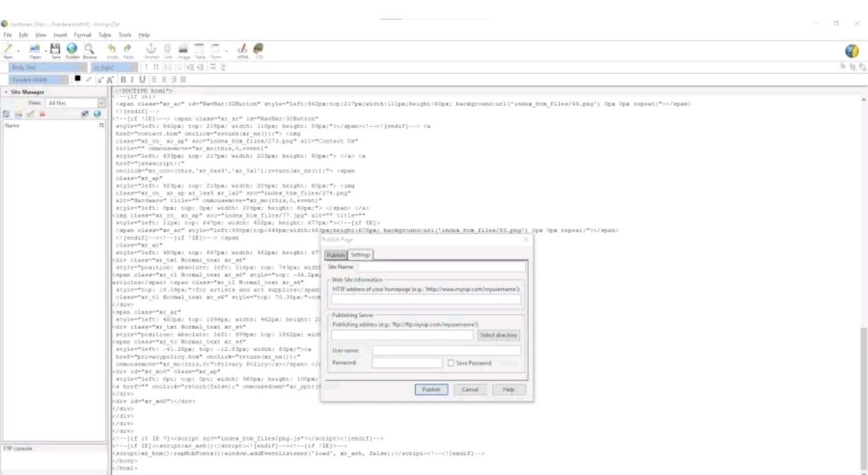Click the red X delete icon in Site Manager
This screenshot has height=475, width=868.
(42, 113)
